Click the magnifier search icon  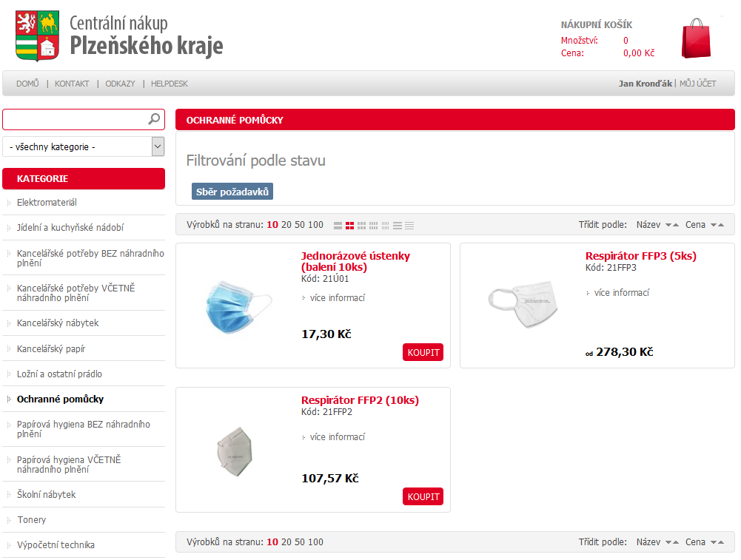point(154,119)
